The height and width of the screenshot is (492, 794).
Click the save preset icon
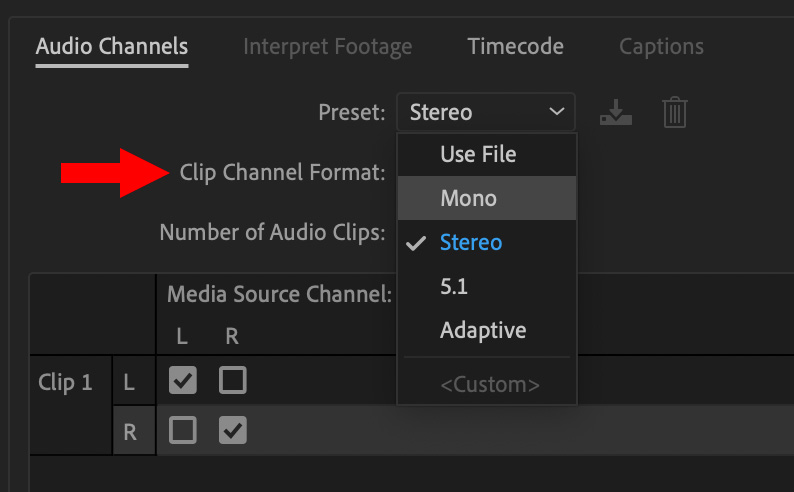coord(616,112)
